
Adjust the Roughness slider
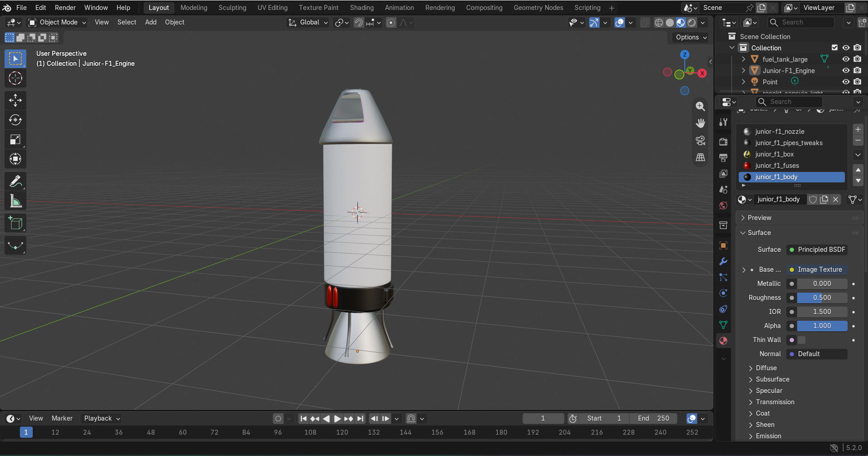pyautogui.click(x=822, y=298)
